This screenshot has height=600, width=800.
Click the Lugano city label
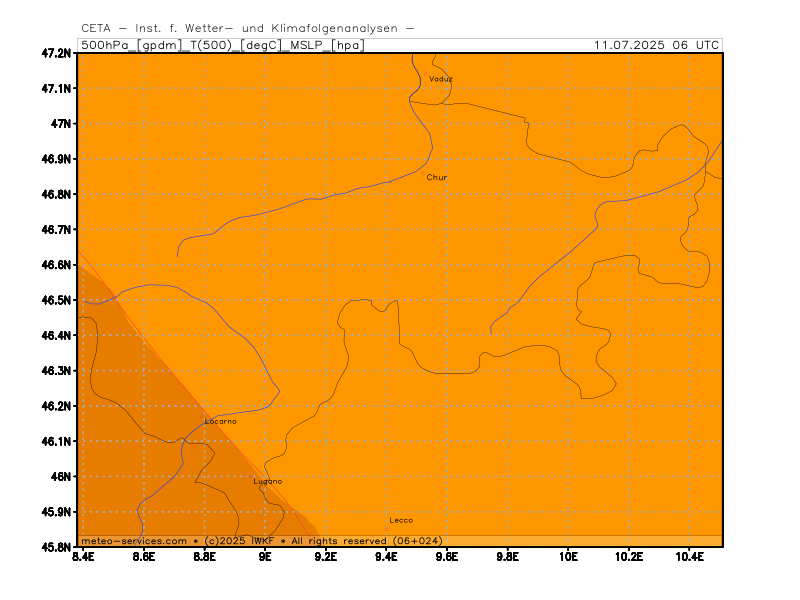click(x=267, y=481)
